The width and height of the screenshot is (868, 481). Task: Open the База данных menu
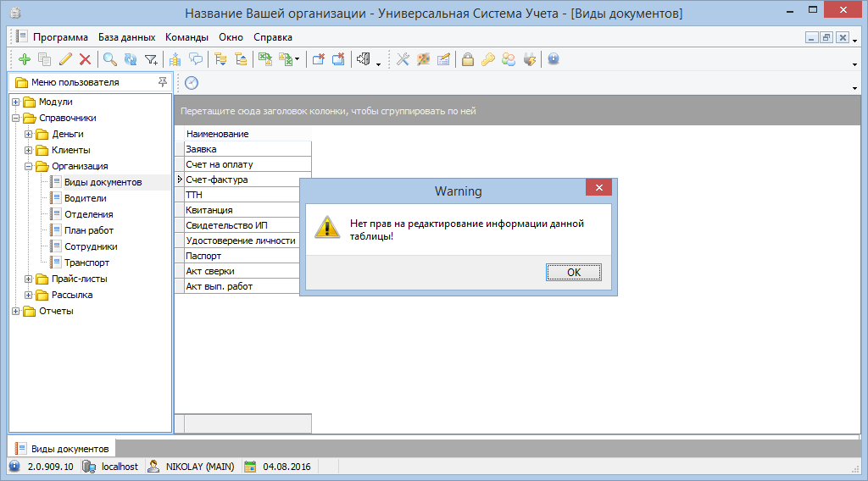(x=126, y=37)
